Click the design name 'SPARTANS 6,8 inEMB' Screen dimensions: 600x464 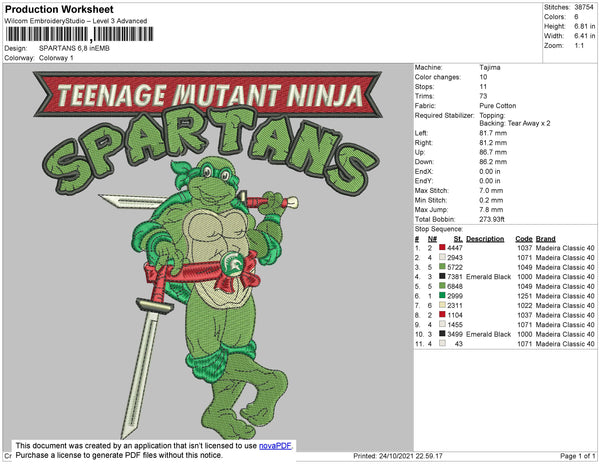point(74,49)
